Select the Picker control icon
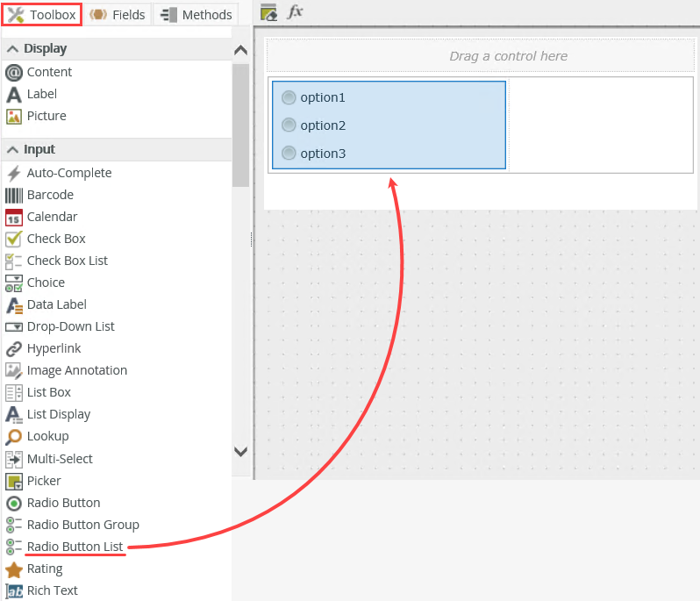Screen dimensions: 700x601 [14, 482]
